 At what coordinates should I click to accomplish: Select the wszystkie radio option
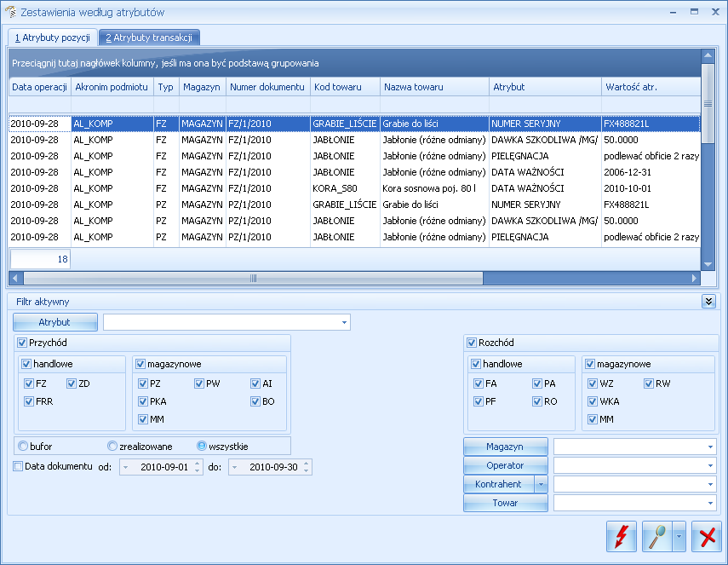tap(202, 446)
